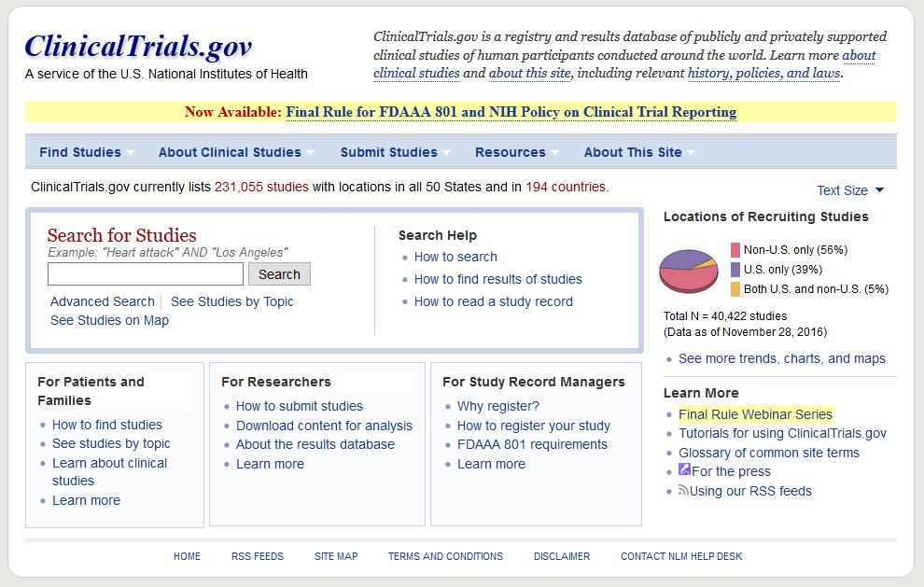Expand the Resources menu
The image size is (924, 587).
point(516,153)
